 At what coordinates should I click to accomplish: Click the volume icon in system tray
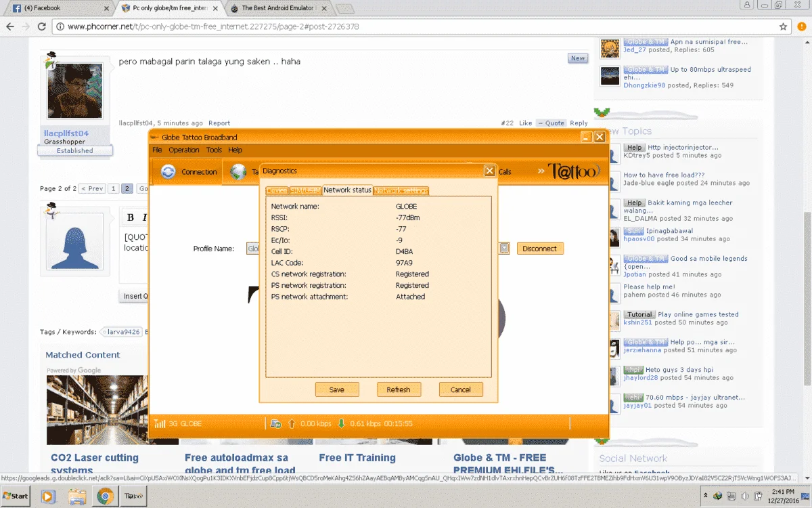click(x=745, y=496)
